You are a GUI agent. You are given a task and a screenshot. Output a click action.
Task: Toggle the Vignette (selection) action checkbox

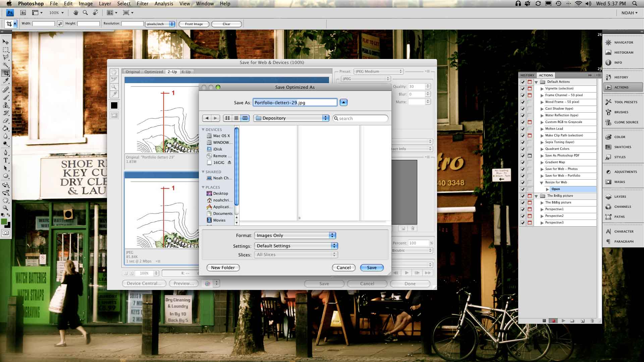tap(523, 88)
